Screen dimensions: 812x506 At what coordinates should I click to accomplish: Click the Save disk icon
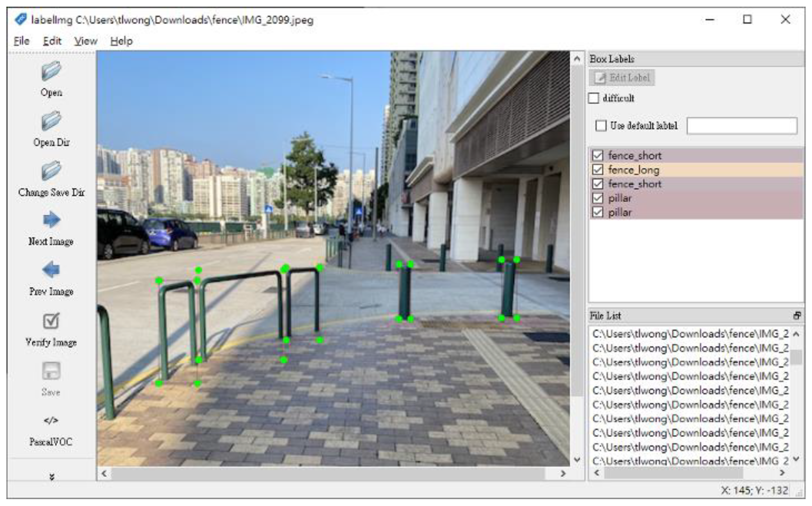[x=51, y=371]
